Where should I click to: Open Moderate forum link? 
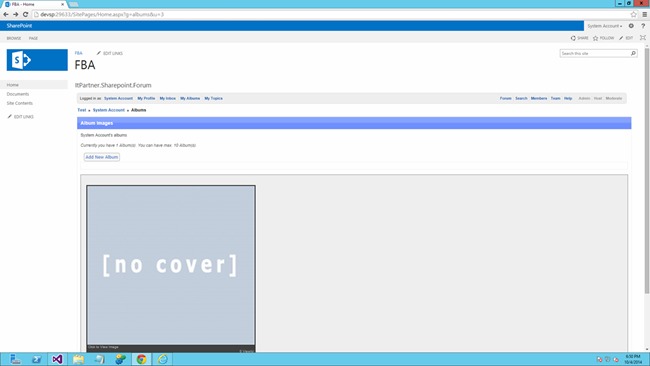pyautogui.click(x=614, y=98)
